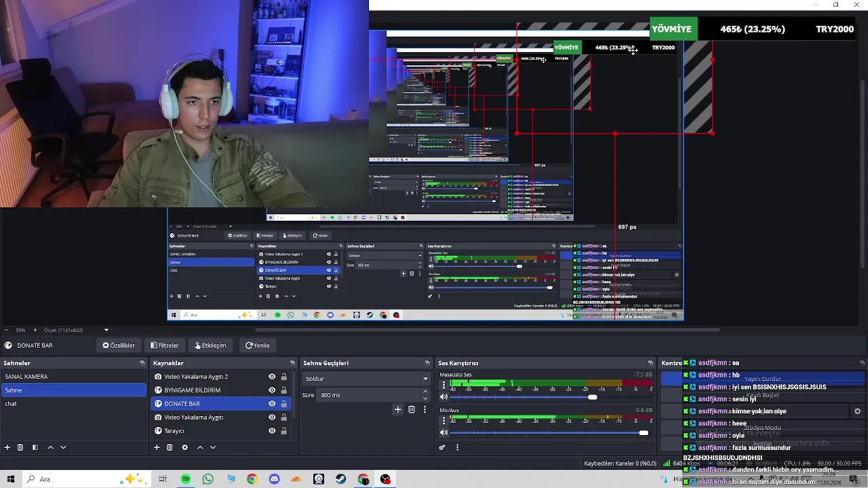Increase Süre duration with up arrow
This screenshot has width=868, height=488.
(425, 392)
